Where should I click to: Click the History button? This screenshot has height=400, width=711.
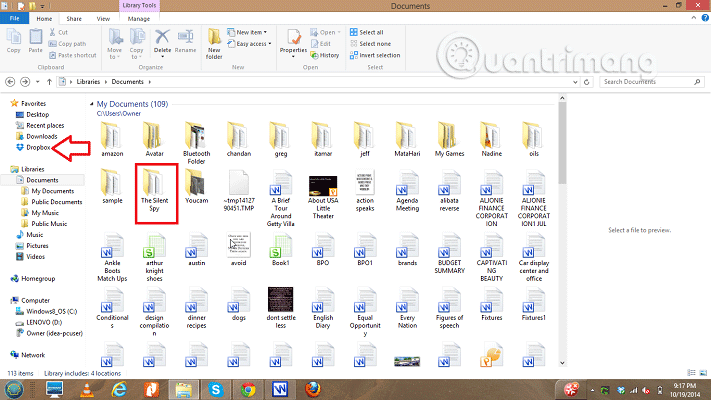pyautogui.click(x=325, y=55)
